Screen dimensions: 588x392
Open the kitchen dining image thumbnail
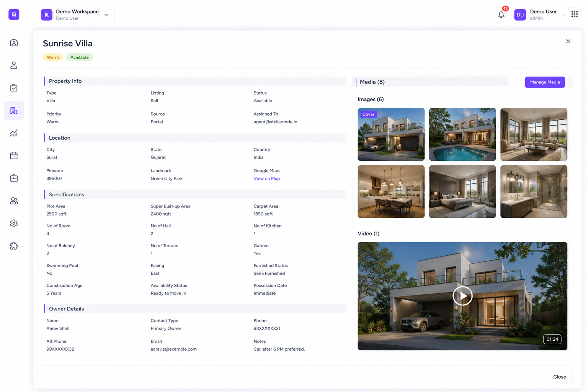[x=391, y=191]
